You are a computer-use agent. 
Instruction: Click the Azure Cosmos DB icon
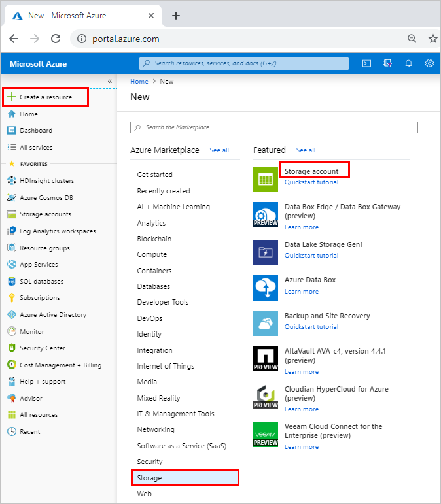(12, 197)
